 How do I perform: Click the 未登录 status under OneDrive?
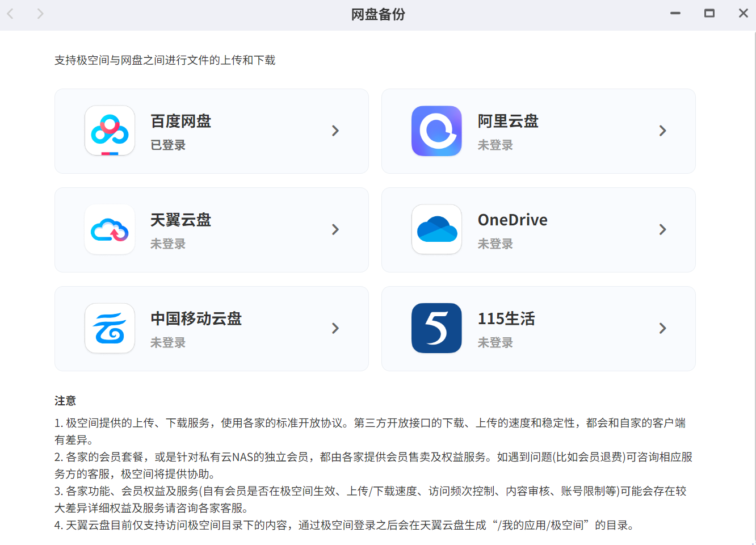495,244
